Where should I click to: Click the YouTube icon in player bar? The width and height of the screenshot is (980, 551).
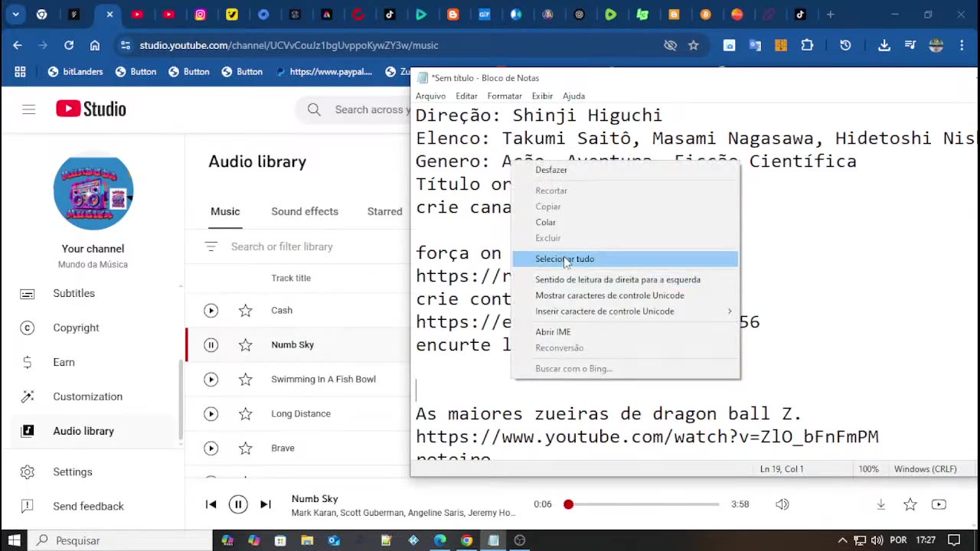(x=939, y=504)
